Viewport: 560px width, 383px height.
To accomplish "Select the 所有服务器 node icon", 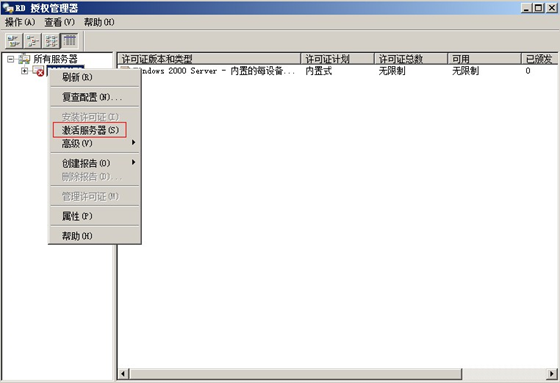I will [x=24, y=59].
